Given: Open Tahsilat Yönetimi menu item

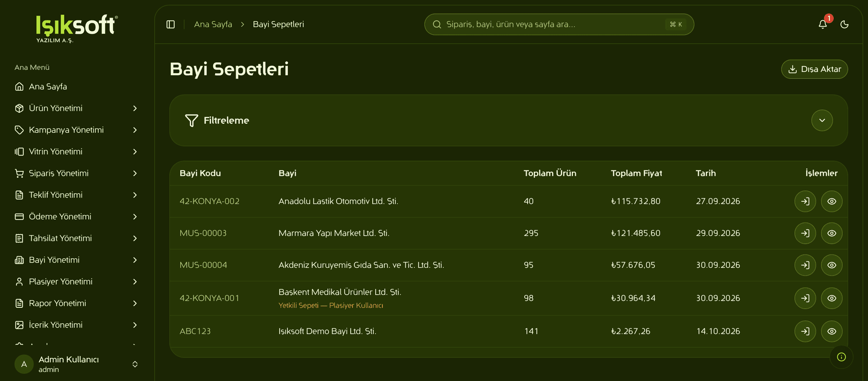Looking at the screenshot, I should click(x=77, y=238).
